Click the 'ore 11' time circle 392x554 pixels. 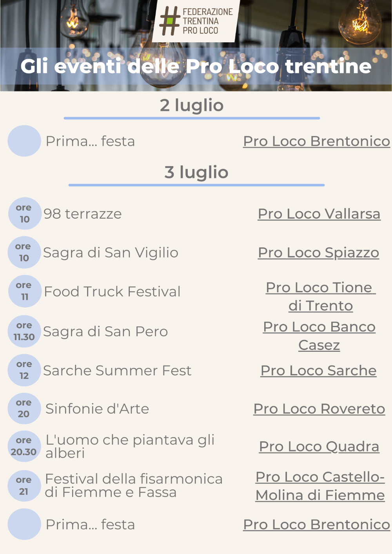pyautogui.click(x=24, y=291)
